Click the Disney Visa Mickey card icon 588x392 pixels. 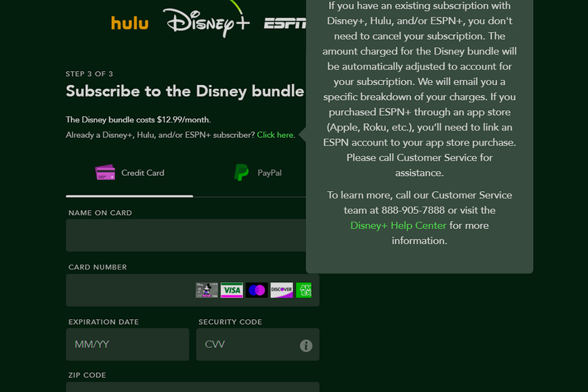206,290
